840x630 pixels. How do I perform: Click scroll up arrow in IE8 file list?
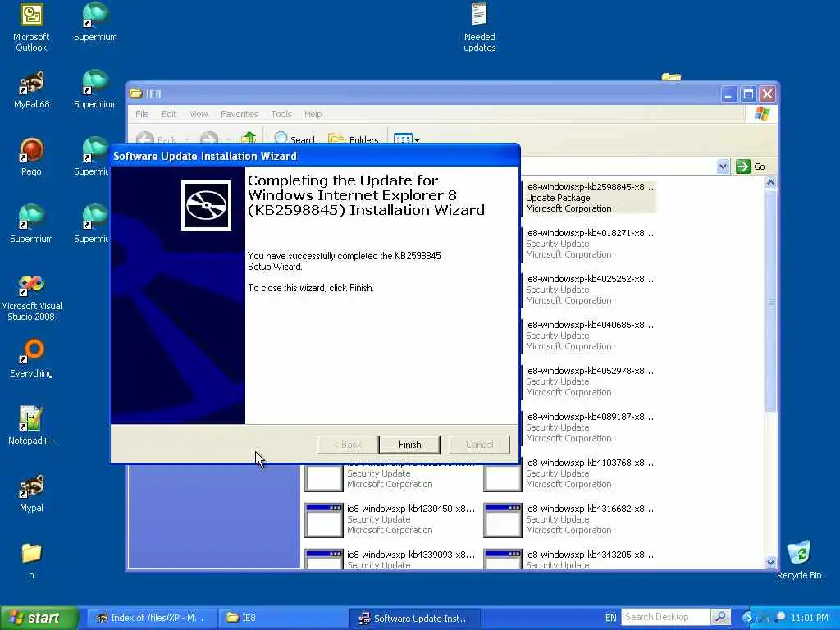(770, 183)
